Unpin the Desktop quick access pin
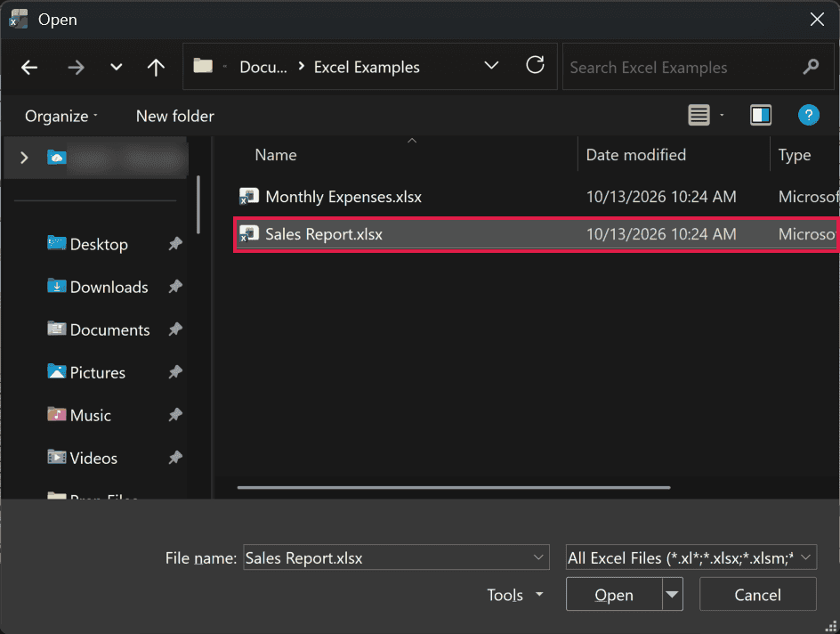The width and height of the screenshot is (840, 634). pos(175,244)
